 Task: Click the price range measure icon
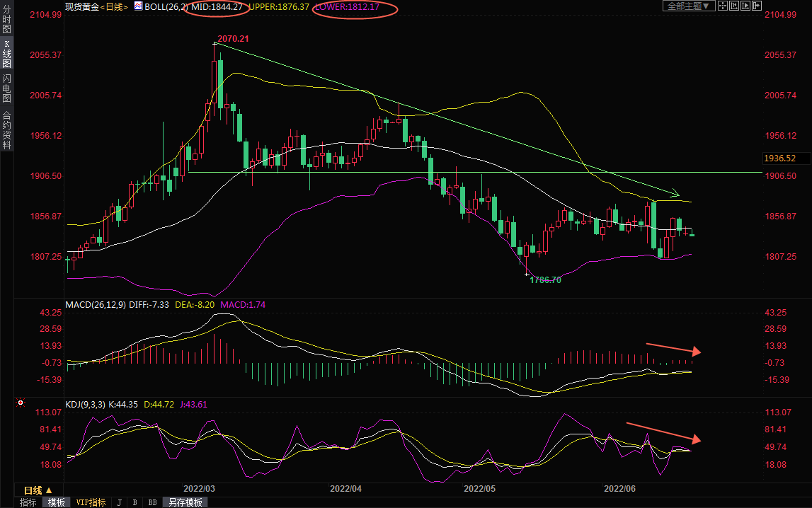click(x=734, y=6)
